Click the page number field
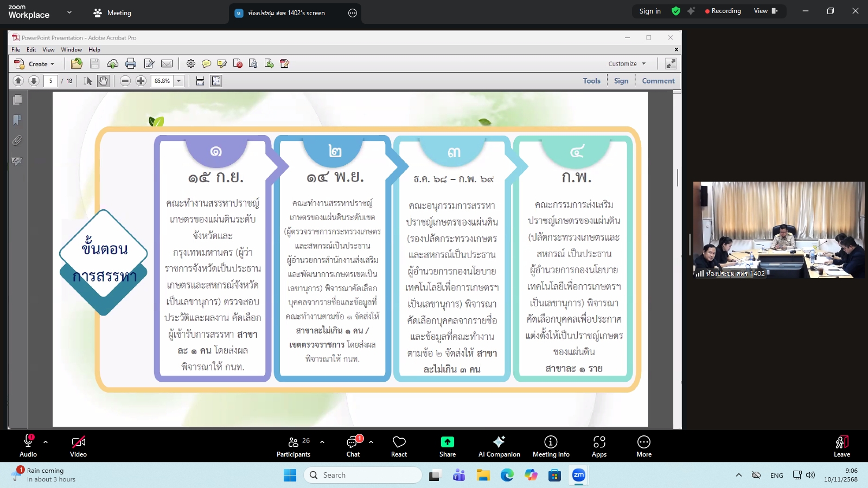The width and height of the screenshot is (868, 488). (x=51, y=81)
